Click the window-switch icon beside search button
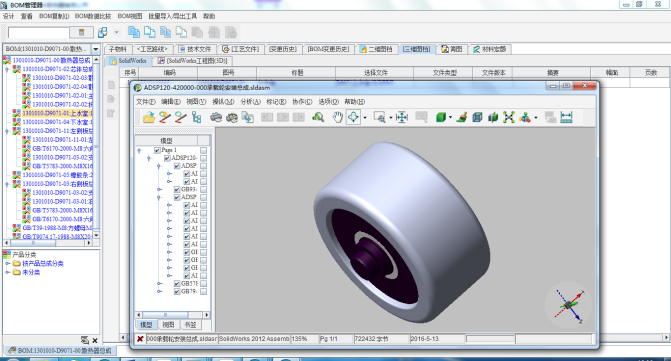Viewport: 671px width, 361px height. click(x=103, y=32)
